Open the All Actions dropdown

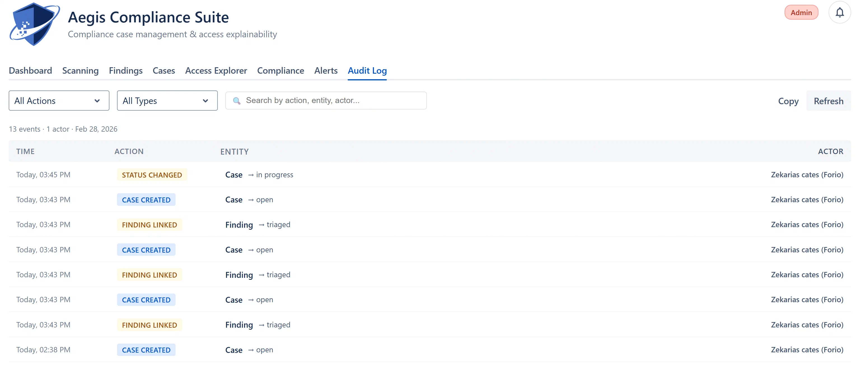pyautogui.click(x=59, y=101)
